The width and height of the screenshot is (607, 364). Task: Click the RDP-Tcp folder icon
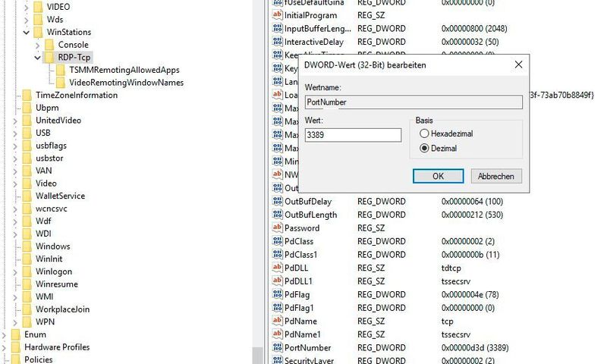(x=49, y=57)
